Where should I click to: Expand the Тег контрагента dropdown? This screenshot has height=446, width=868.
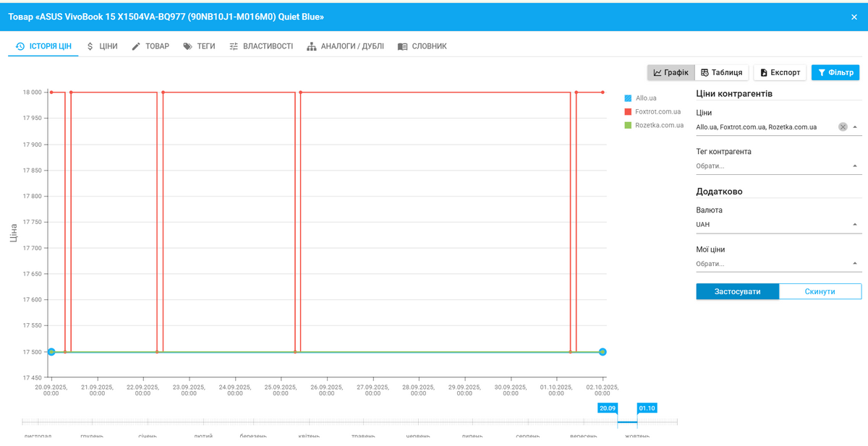pyautogui.click(x=856, y=166)
